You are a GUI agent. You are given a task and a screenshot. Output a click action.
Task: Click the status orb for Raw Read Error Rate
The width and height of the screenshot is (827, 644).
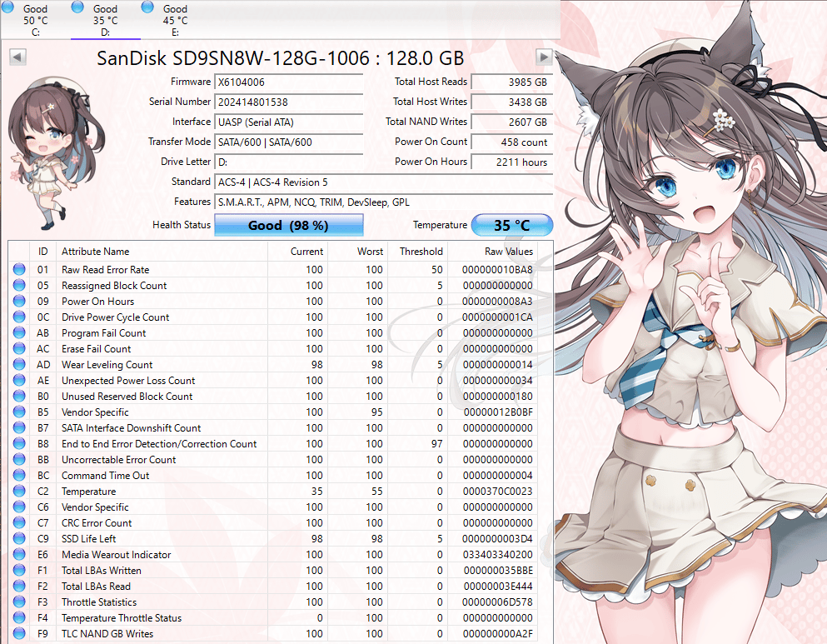[19, 270]
